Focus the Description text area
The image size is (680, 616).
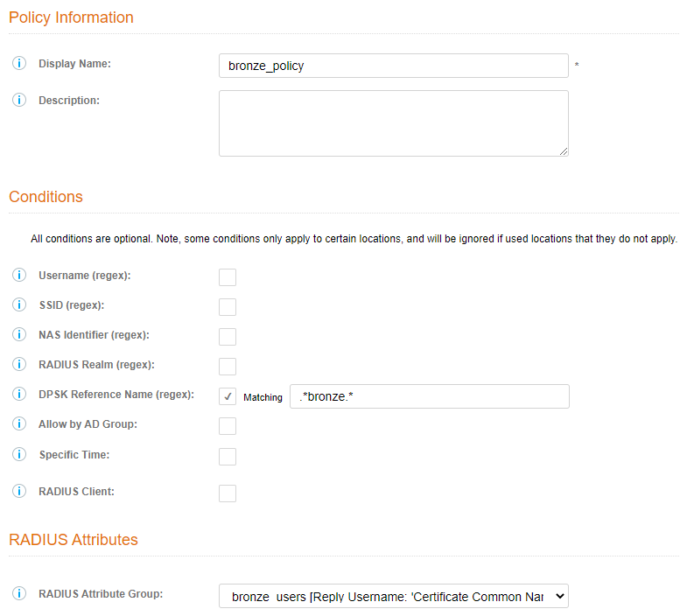click(x=393, y=123)
